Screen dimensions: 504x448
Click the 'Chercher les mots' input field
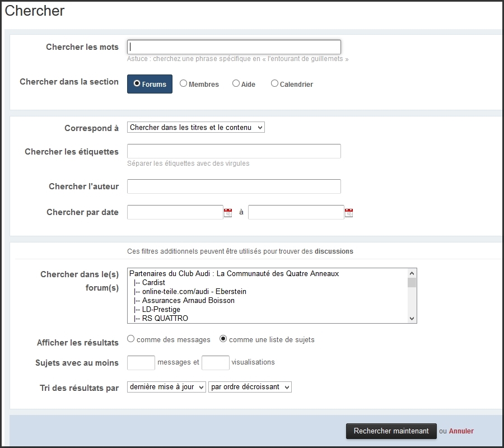[234, 46]
